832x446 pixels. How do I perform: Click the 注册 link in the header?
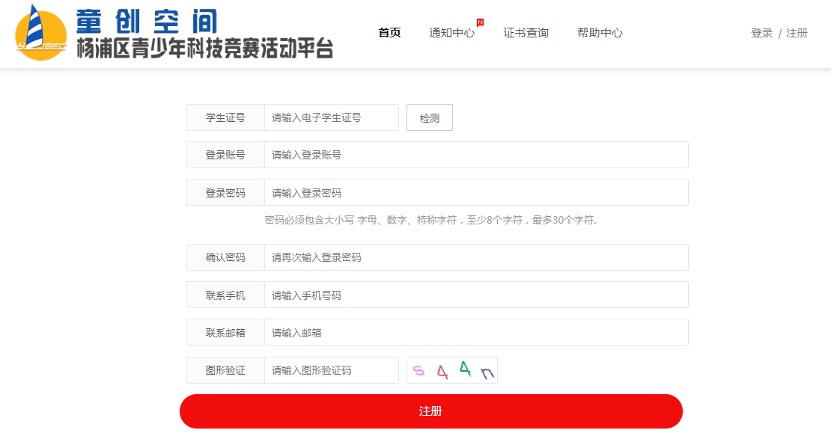(x=797, y=33)
